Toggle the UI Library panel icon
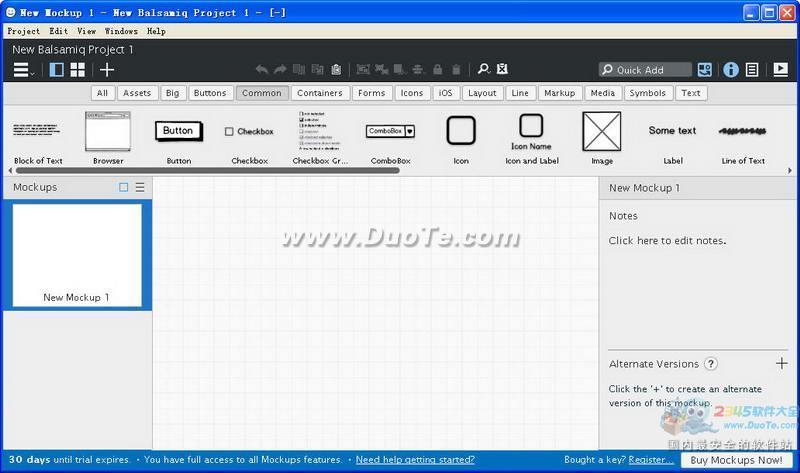 point(705,69)
